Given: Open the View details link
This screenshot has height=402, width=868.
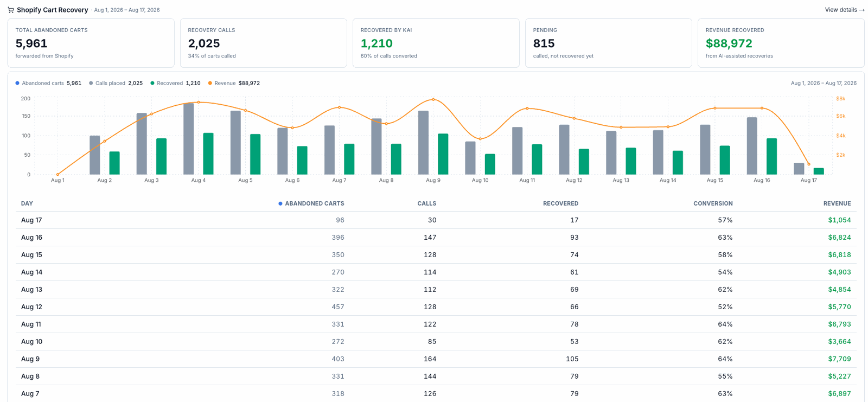Looking at the screenshot, I should (x=845, y=10).
